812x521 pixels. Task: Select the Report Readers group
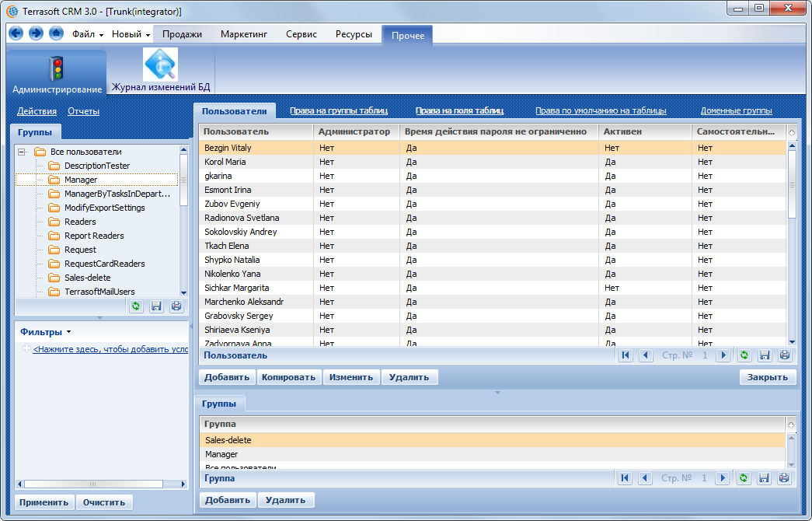pyautogui.click(x=94, y=236)
